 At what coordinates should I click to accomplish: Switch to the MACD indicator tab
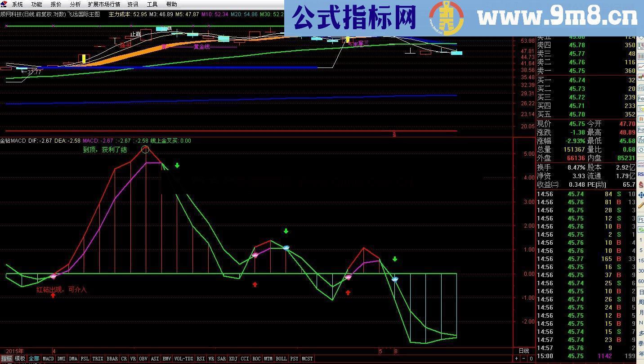48,359
